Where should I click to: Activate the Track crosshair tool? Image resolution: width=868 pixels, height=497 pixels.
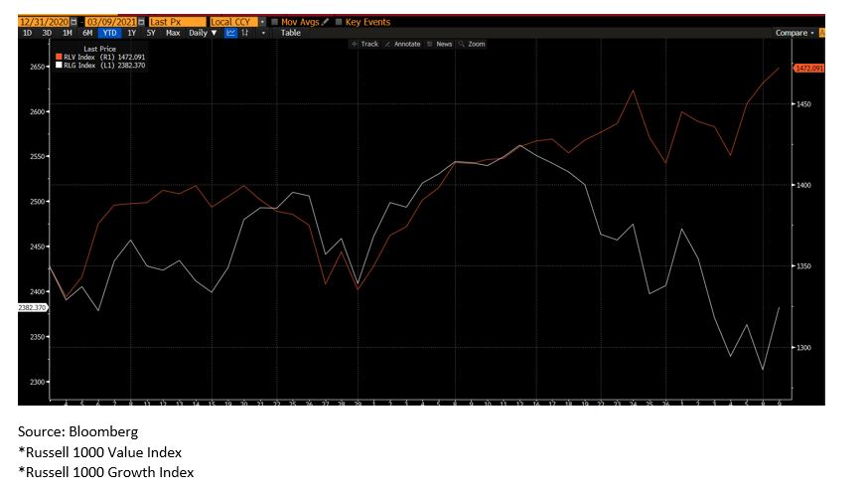tap(364, 44)
